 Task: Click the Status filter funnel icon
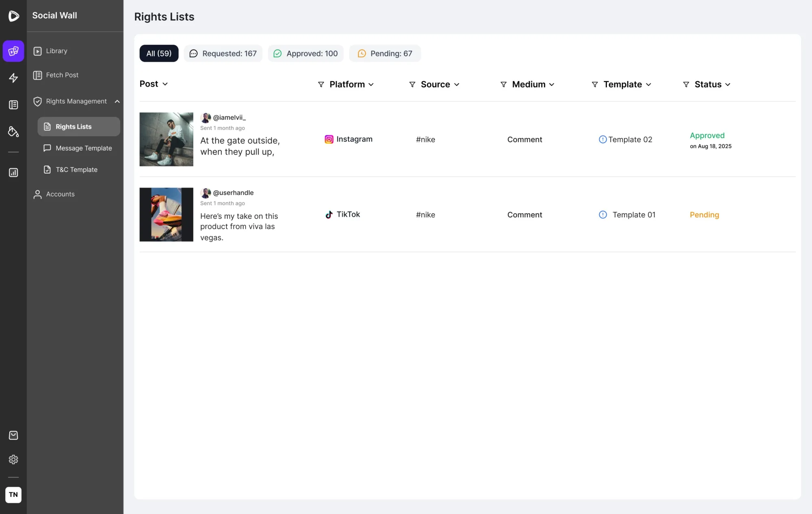(686, 85)
